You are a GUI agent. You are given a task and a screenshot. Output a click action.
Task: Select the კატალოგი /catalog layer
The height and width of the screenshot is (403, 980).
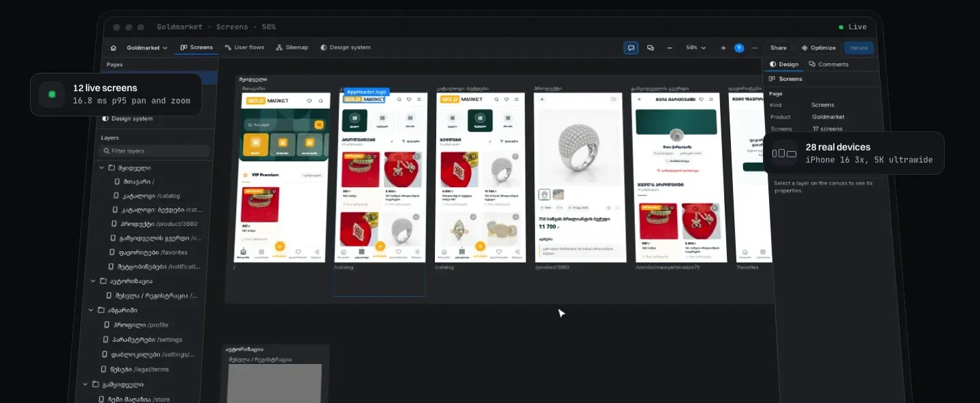[146, 196]
